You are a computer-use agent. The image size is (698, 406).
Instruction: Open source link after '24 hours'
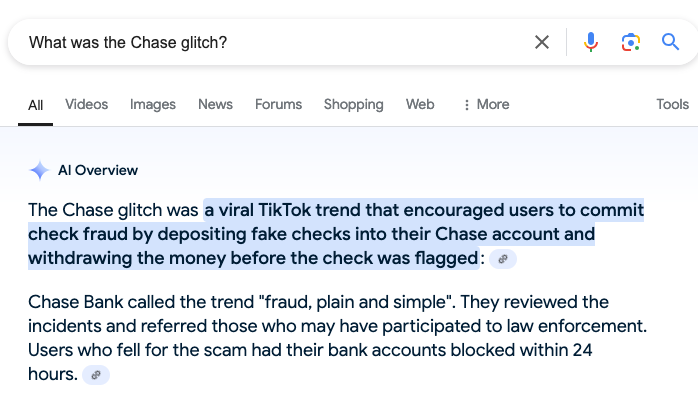point(96,375)
